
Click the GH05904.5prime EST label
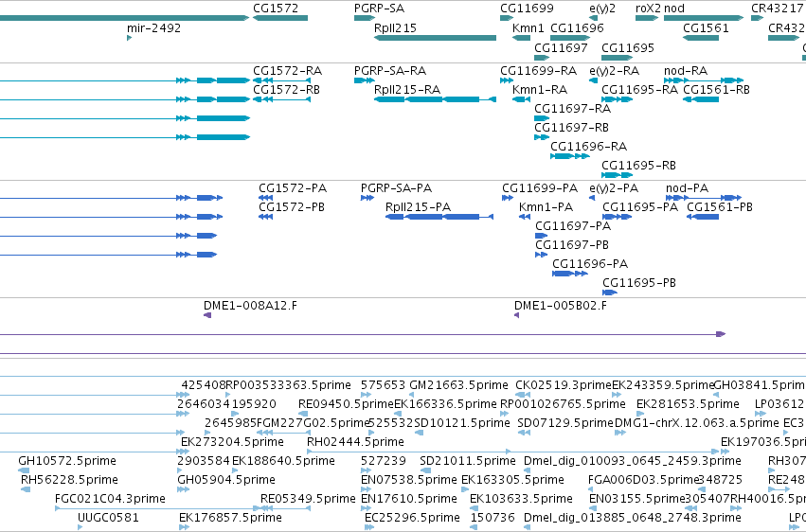pyautogui.click(x=226, y=480)
